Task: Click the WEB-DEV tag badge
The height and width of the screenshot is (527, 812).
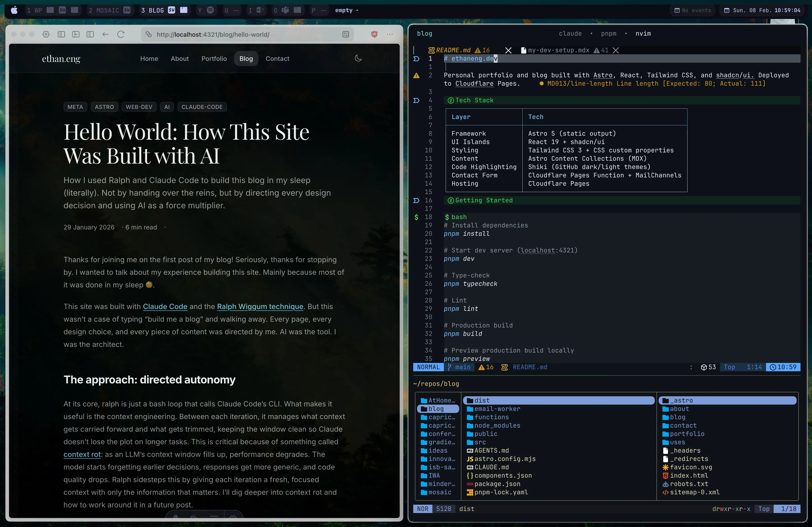Action: coord(139,107)
